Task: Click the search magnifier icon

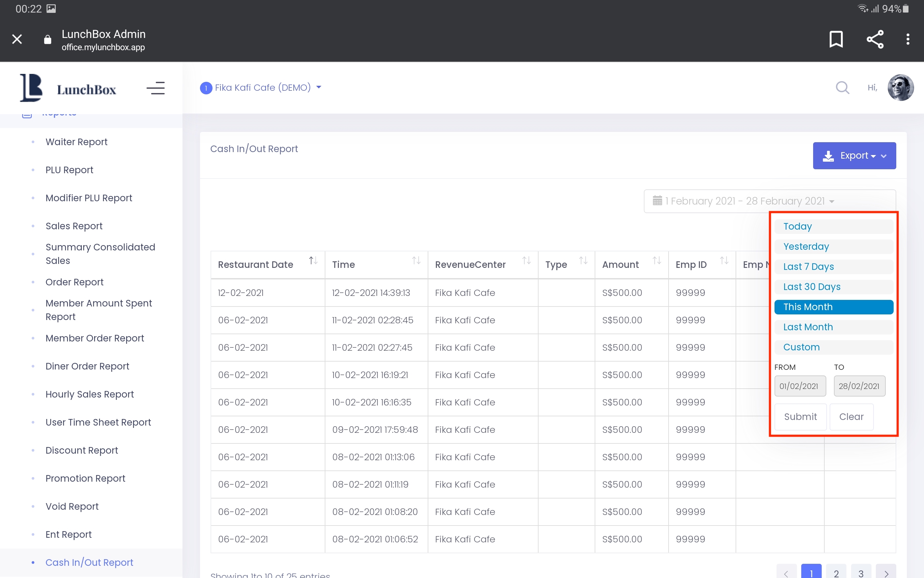Action: coord(842,87)
